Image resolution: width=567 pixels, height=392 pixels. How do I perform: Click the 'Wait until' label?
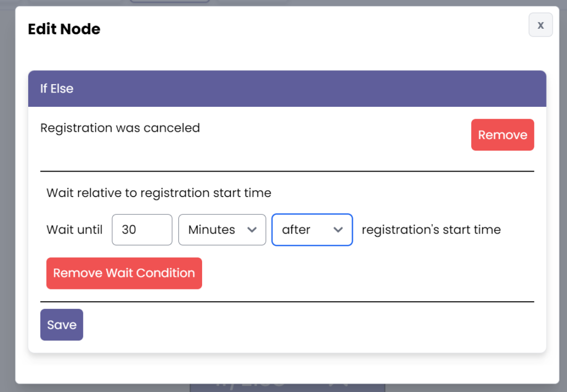74,230
